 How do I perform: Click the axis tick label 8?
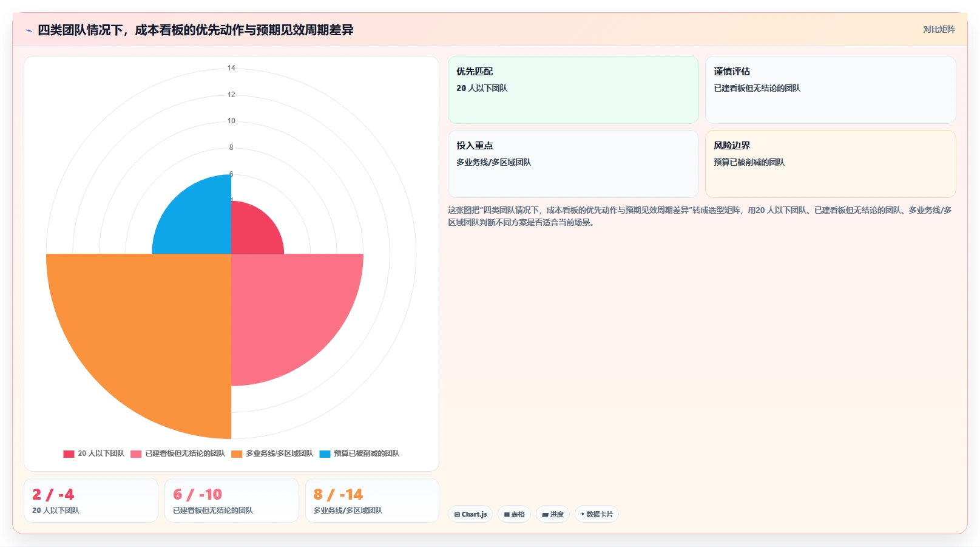(231, 148)
